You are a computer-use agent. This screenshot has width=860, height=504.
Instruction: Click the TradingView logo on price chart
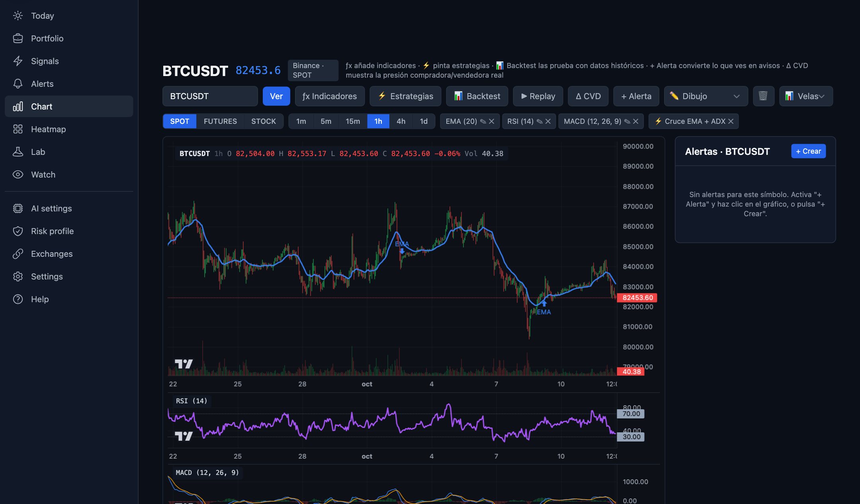(184, 364)
